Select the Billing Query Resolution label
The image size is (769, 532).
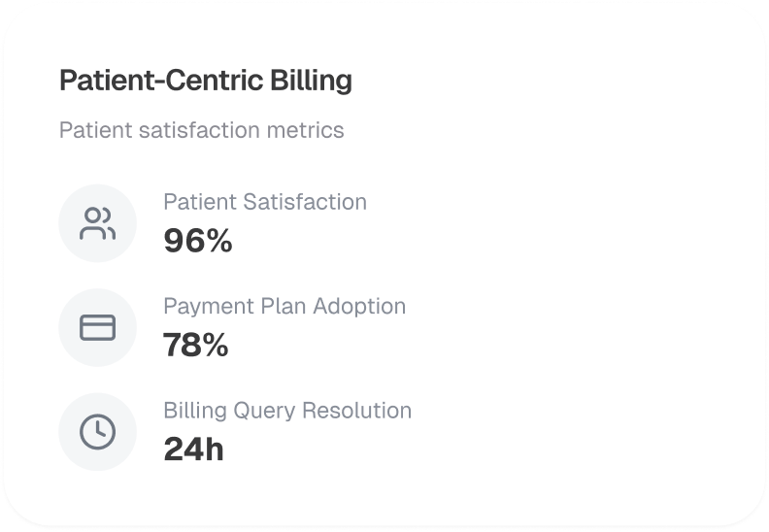point(286,411)
